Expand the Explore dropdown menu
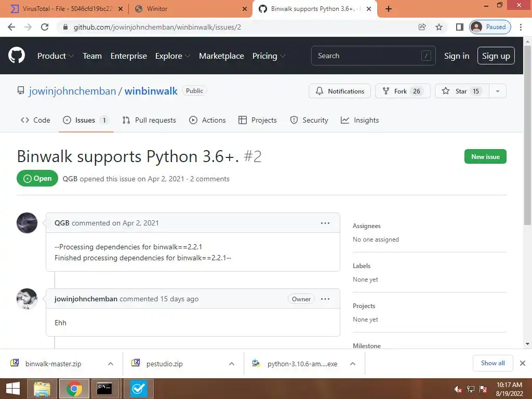 coord(172,56)
